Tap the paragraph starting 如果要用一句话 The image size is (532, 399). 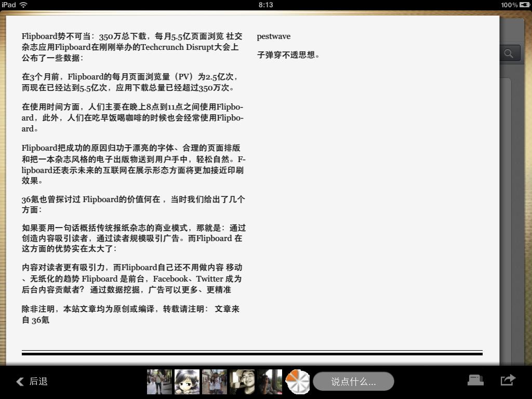point(134,238)
